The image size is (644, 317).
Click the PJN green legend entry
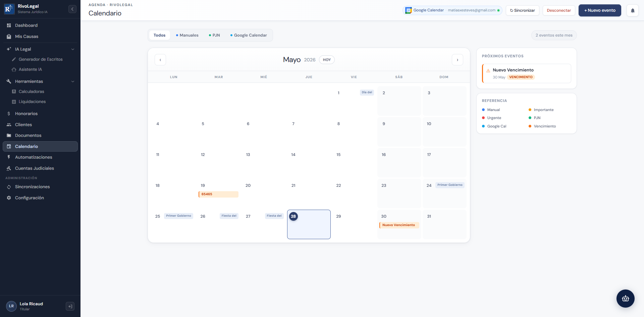(x=535, y=118)
